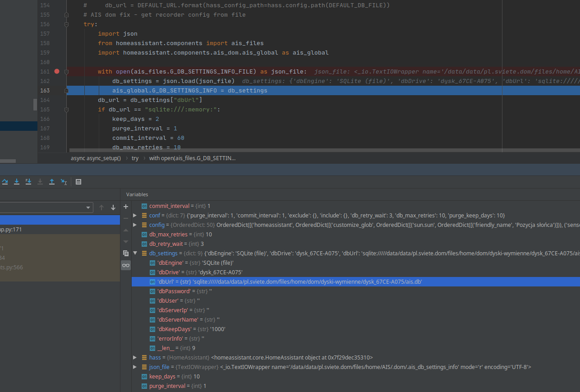Collapse the if block fold at line 165
Image resolution: width=580 pixels, height=392 pixels.
click(66, 110)
